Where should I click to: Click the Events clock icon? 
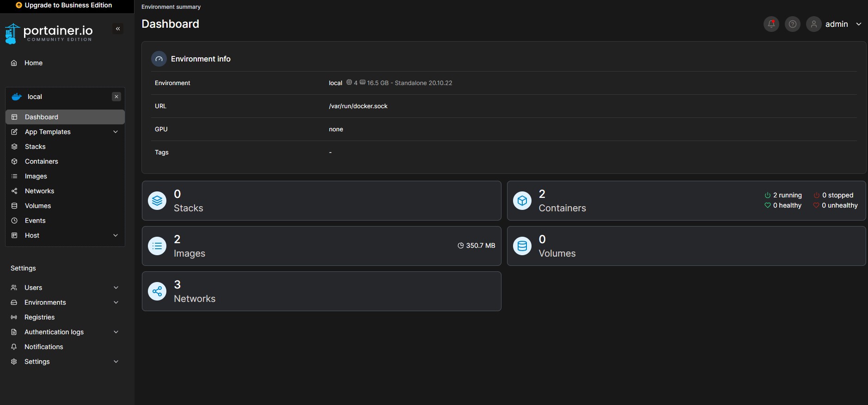pyautogui.click(x=14, y=221)
